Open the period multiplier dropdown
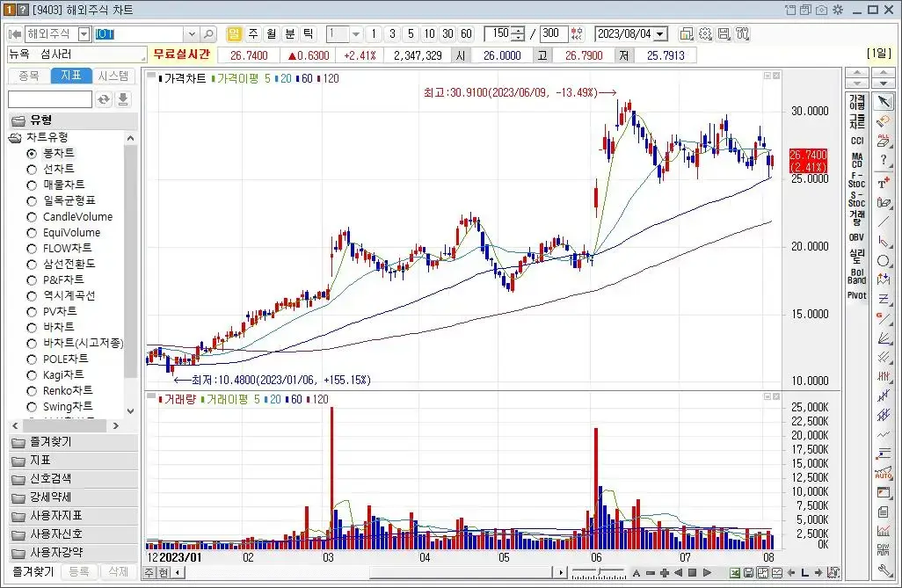The image size is (902, 588). 356,34
